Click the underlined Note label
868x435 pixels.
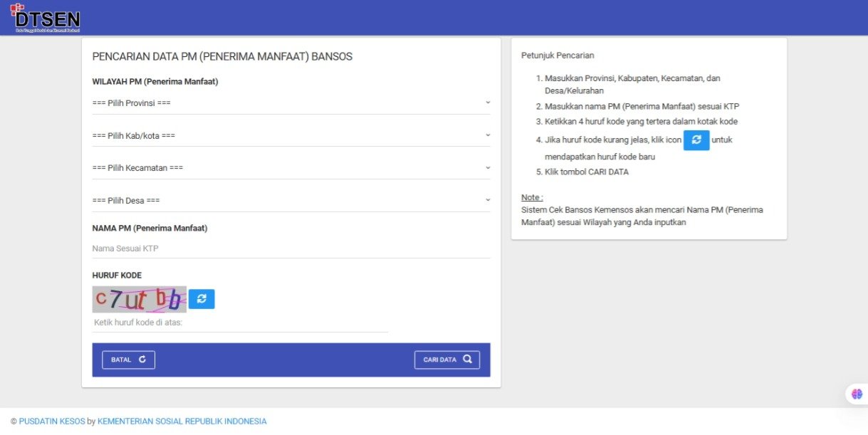click(x=532, y=197)
